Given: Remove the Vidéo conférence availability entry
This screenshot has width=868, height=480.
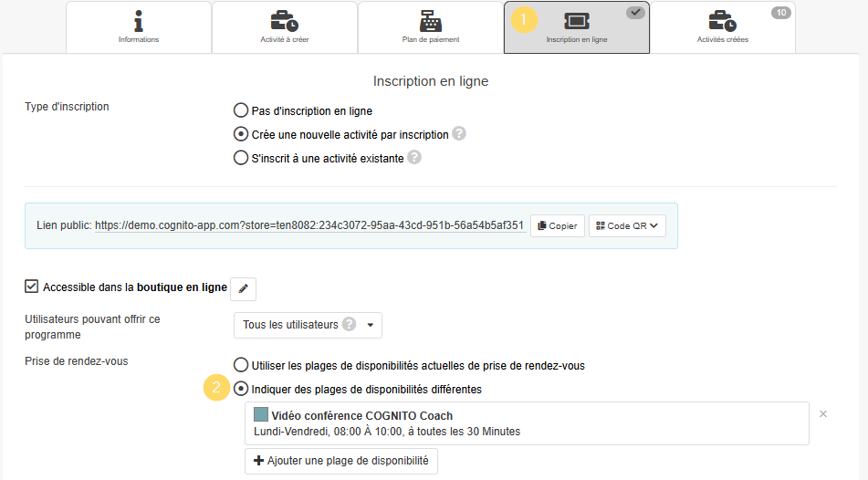Looking at the screenshot, I should 823,414.
